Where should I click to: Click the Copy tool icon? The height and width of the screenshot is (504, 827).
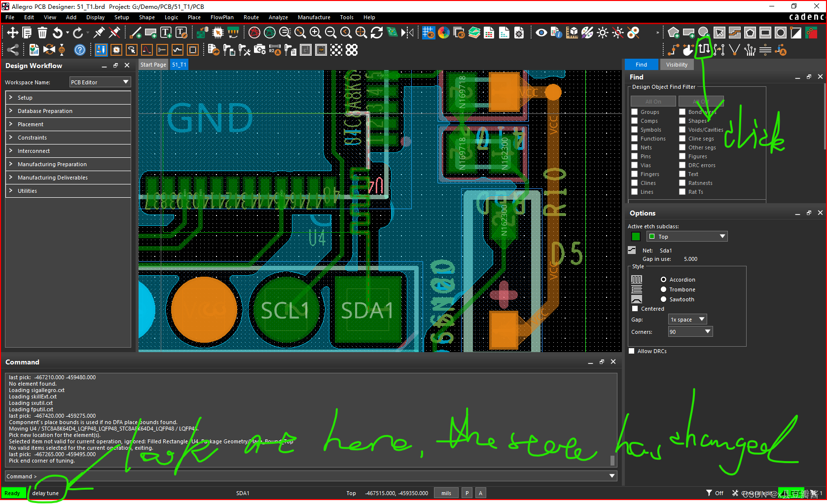click(x=27, y=33)
